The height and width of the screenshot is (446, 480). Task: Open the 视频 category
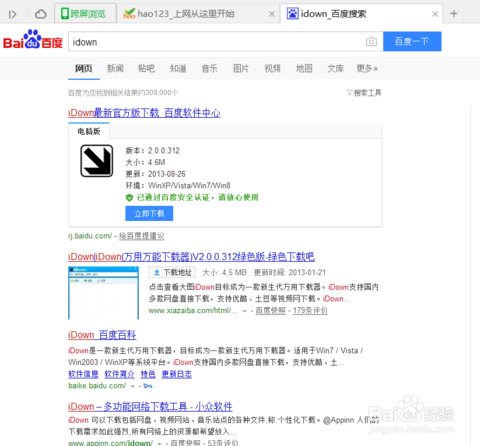(272, 69)
